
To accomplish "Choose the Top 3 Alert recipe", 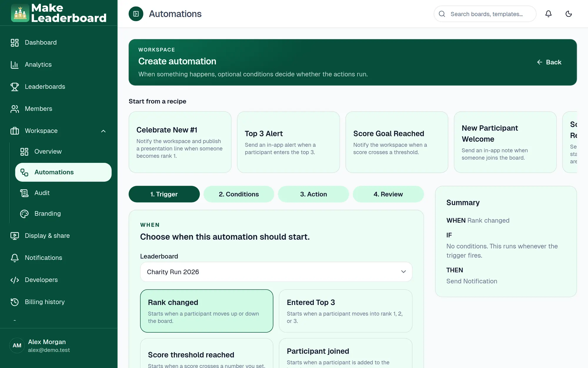I will (288, 142).
